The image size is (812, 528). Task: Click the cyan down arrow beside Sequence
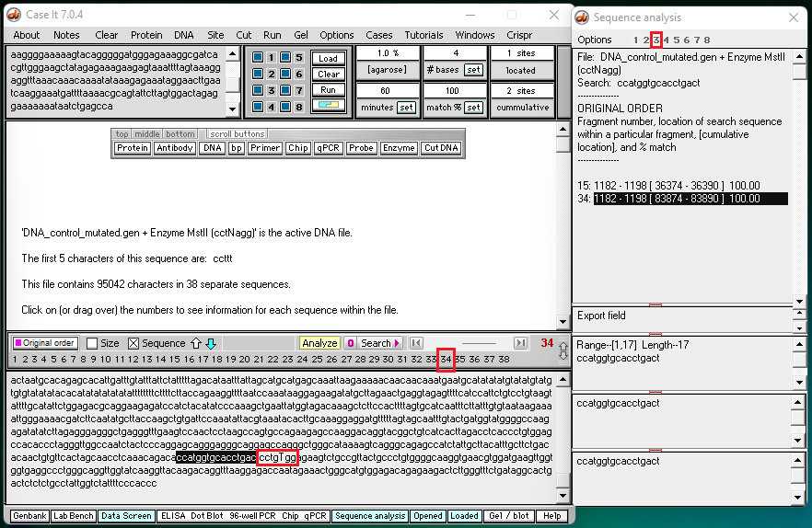point(211,343)
